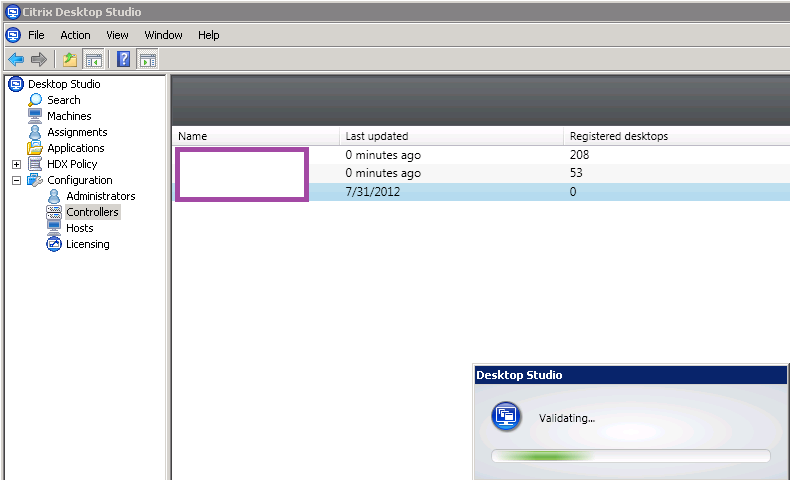Click the Administrators person icon
This screenshot has width=790, height=480.
coord(54,196)
